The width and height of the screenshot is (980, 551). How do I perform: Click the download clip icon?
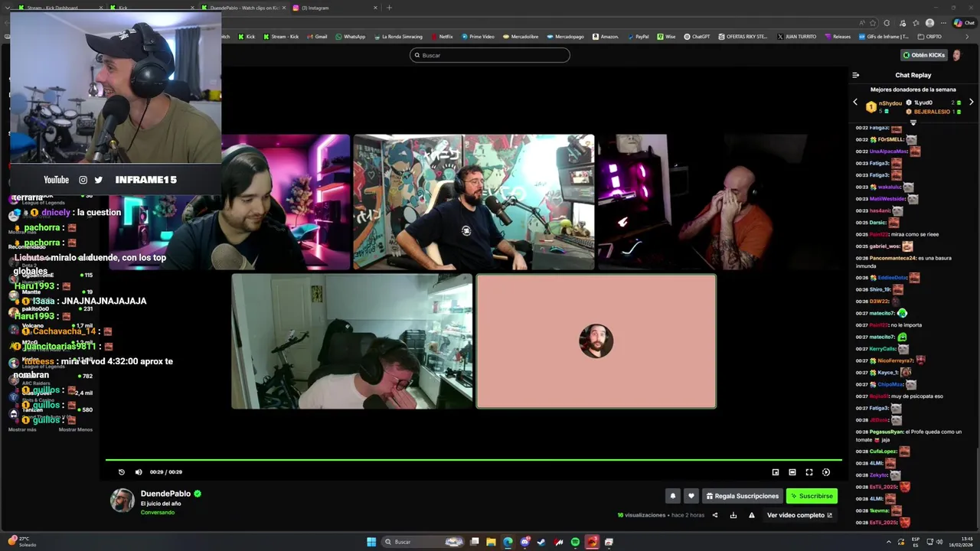click(x=733, y=515)
